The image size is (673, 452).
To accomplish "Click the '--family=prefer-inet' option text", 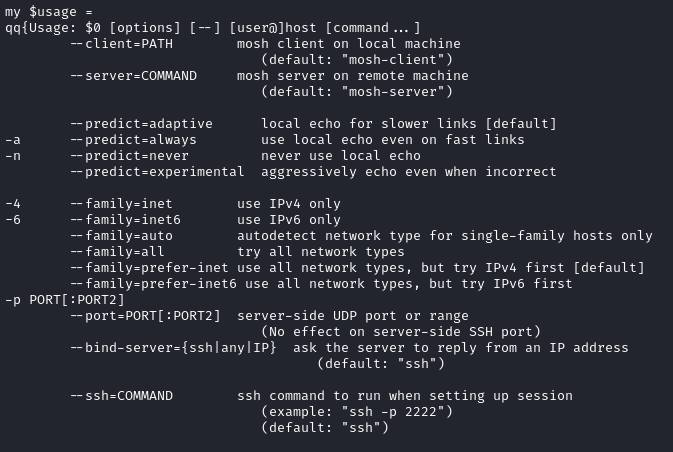I will tap(149, 268).
